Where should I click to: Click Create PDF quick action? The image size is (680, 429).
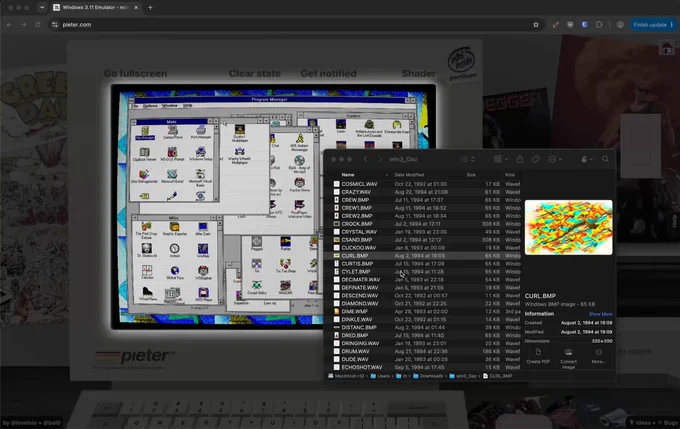point(538,356)
